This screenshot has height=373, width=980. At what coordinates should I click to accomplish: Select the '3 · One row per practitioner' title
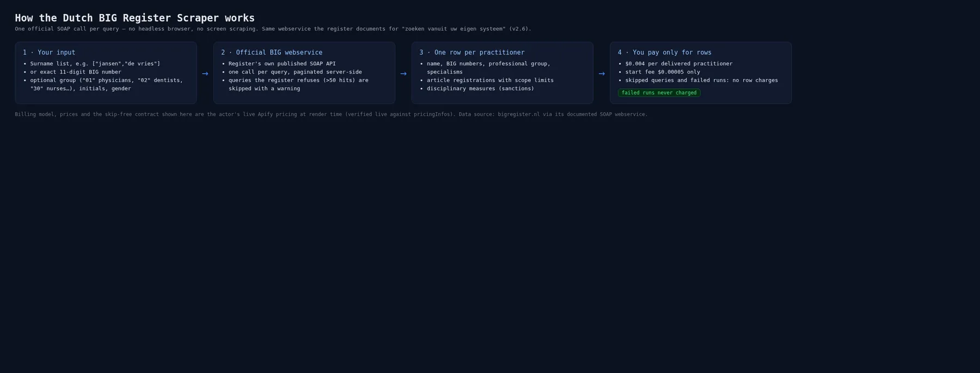coord(472,53)
